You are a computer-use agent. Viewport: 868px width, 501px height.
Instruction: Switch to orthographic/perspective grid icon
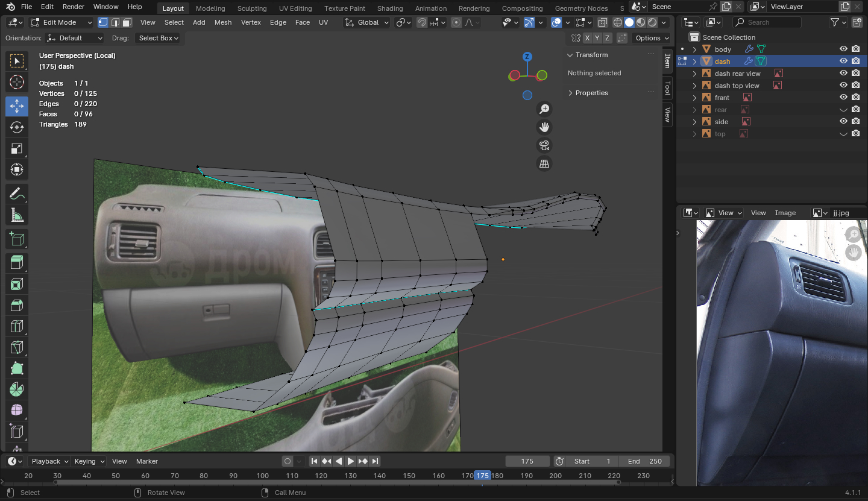544,164
